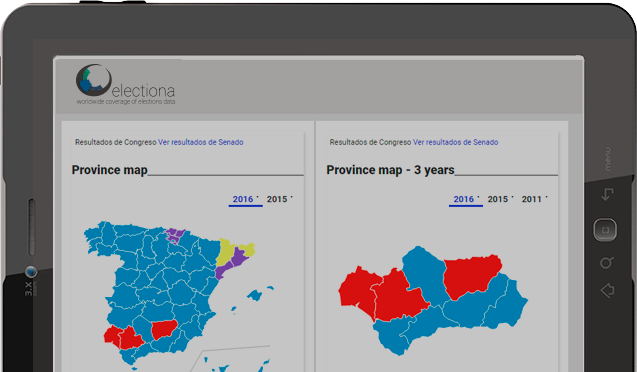Click yellow Catalonia province on Spain map
Image resolution: width=637 pixels, height=372 pixels.
(225, 251)
